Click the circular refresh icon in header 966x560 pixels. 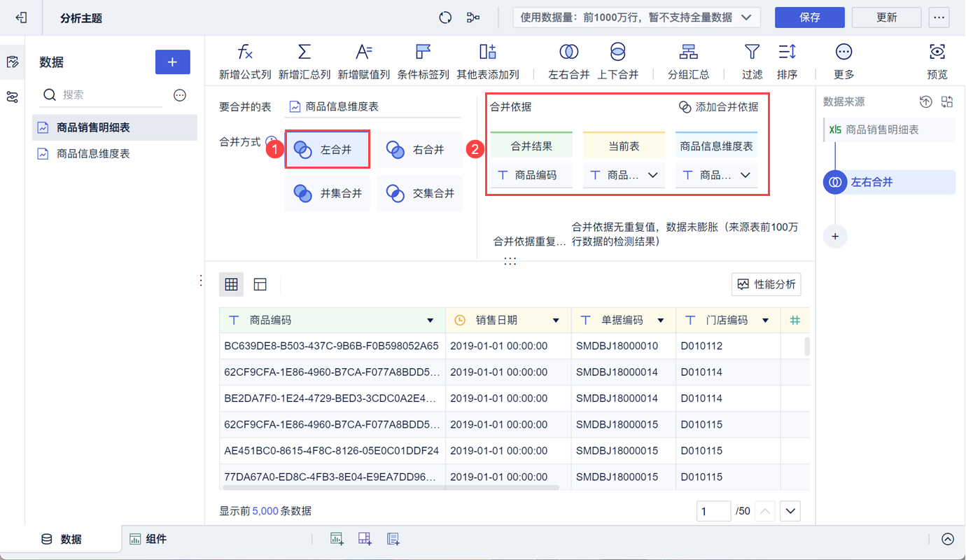pyautogui.click(x=445, y=17)
